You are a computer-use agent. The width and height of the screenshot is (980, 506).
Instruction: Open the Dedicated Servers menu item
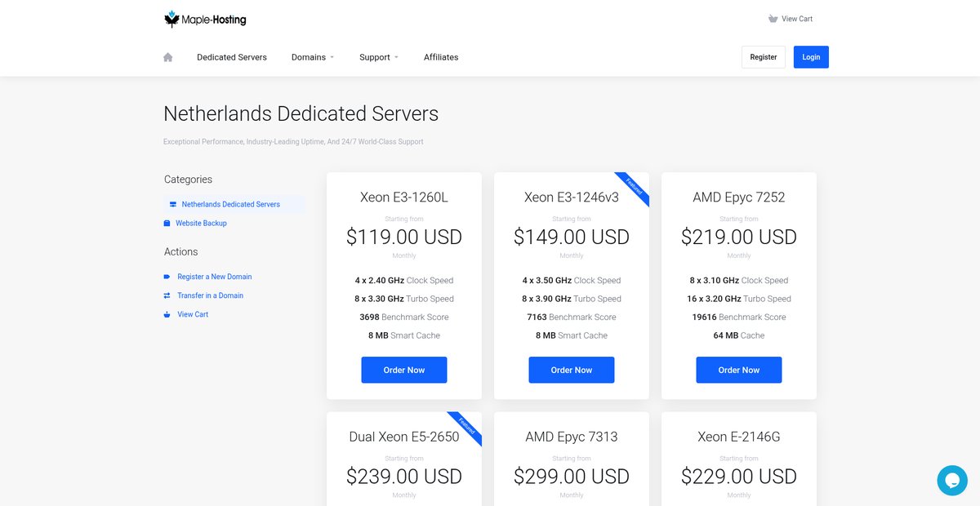tap(232, 57)
